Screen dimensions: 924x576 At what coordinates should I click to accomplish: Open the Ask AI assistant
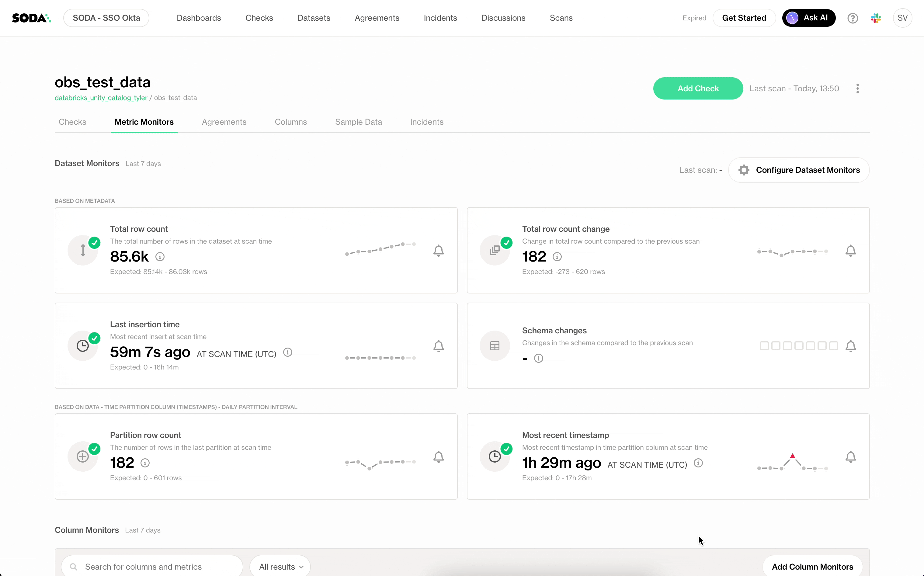coord(808,18)
